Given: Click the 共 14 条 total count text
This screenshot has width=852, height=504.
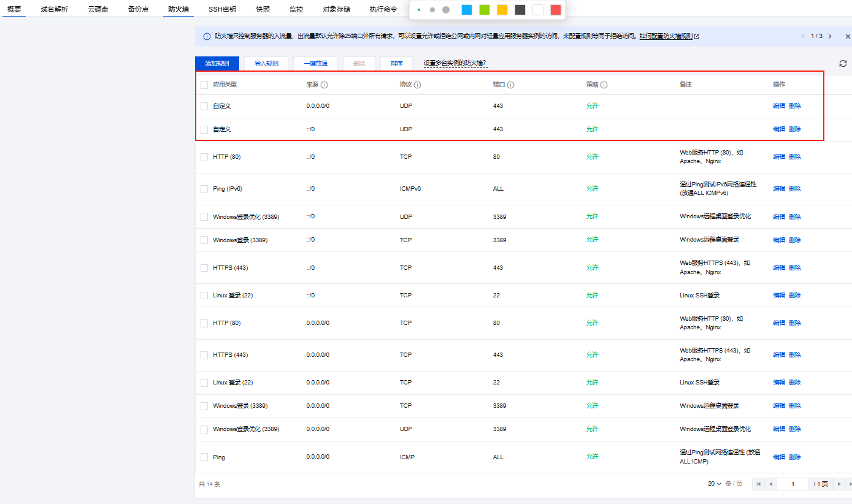Looking at the screenshot, I should point(209,484).
